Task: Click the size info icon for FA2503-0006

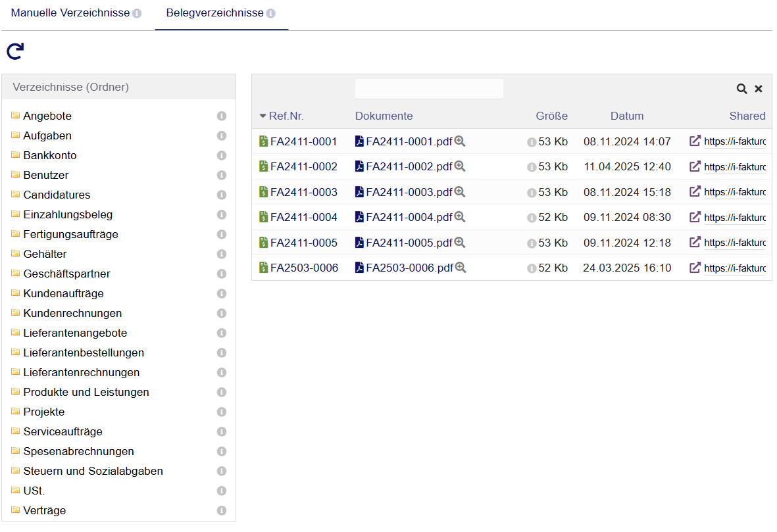Action: point(532,268)
